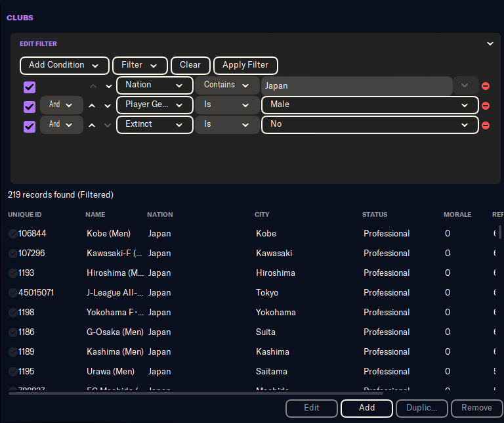Move the Player Gender condition down
Image resolution: width=504 pixels, height=423 pixels.
(108, 106)
